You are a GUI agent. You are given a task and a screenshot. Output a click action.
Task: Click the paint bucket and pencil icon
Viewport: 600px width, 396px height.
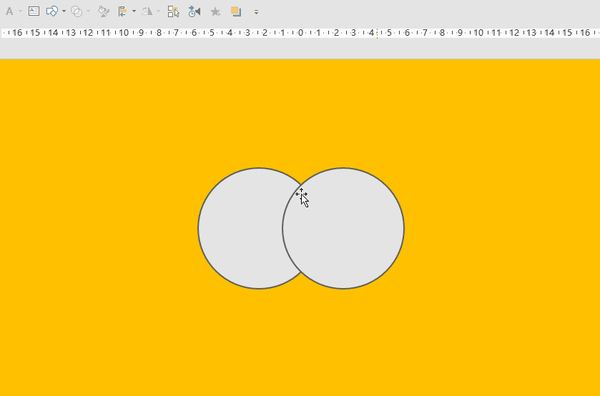click(x=103, y=11)
